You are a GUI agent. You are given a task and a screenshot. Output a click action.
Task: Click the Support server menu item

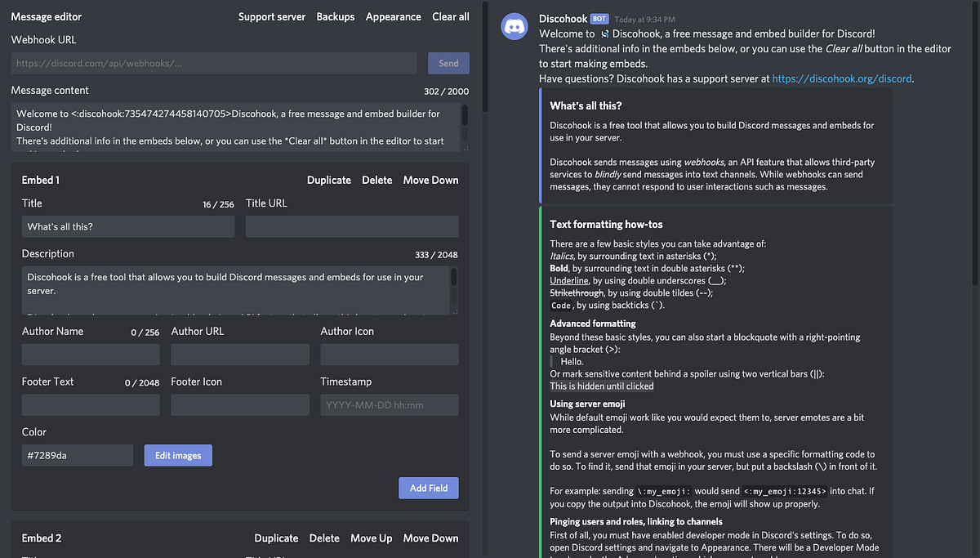click(x=272, y=16)
